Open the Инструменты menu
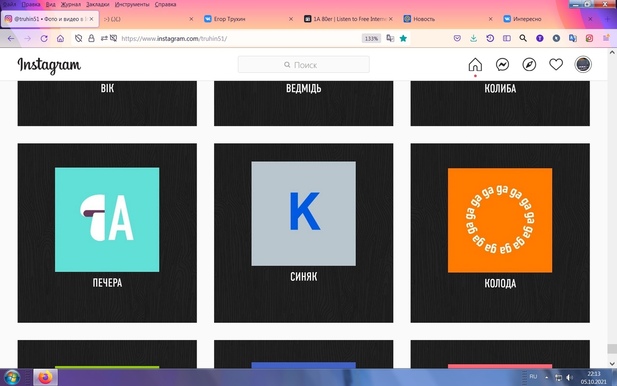Viewport: 617px width, 386px height. click(132, 4)
